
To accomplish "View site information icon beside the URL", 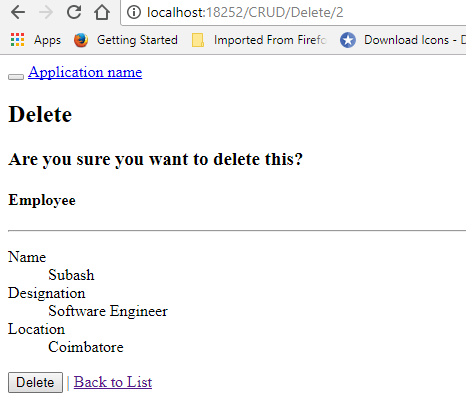I will pos(134,13).
